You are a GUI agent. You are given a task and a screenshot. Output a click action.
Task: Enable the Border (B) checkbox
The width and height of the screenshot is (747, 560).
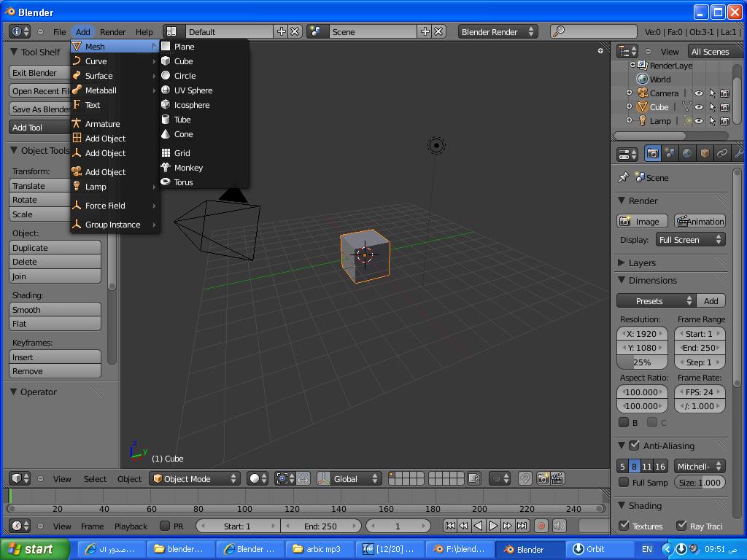[624, 422]
